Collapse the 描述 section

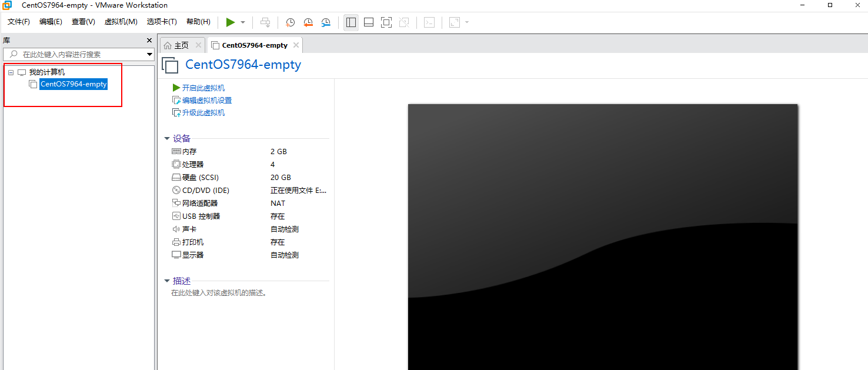click(x=168, y=281)
